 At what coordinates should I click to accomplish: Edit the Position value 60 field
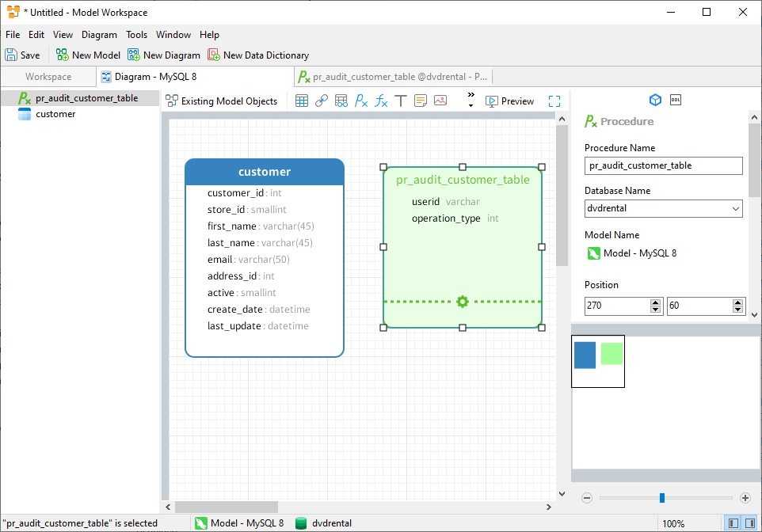[x=699, y=306]
